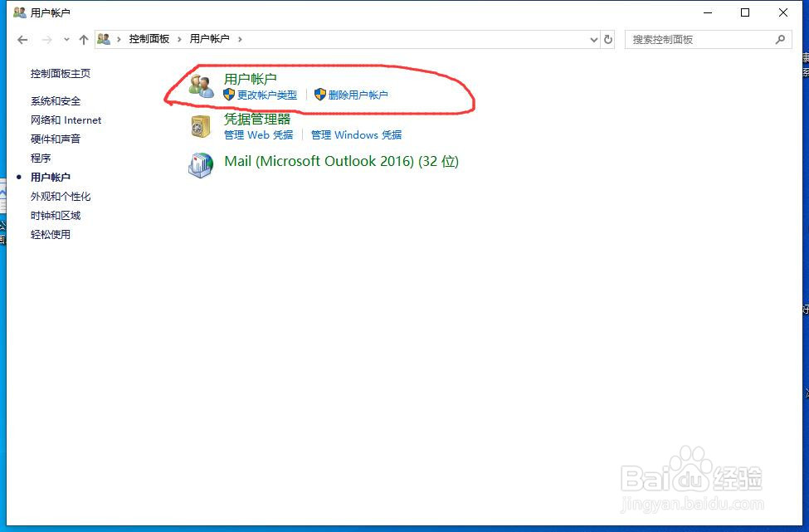The width and height of the screenshot is (809, 532).
Task: Open the address bar dropdown arrow
Action: tap(592, 38)
